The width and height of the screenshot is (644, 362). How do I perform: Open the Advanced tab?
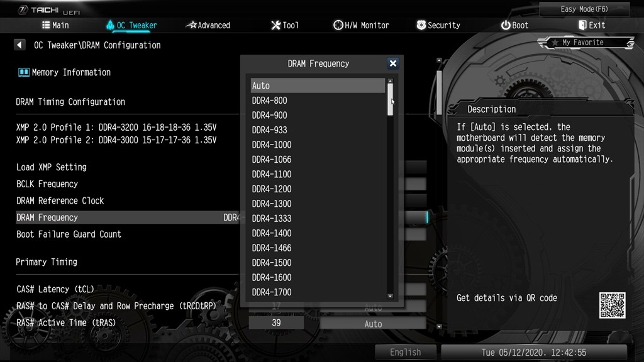tap(208, 25)
